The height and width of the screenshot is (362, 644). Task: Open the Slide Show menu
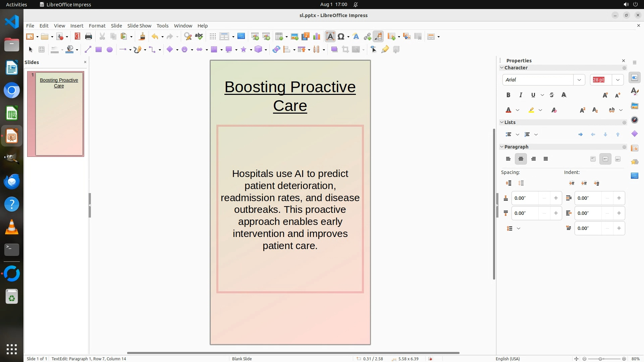coord(139,26)
